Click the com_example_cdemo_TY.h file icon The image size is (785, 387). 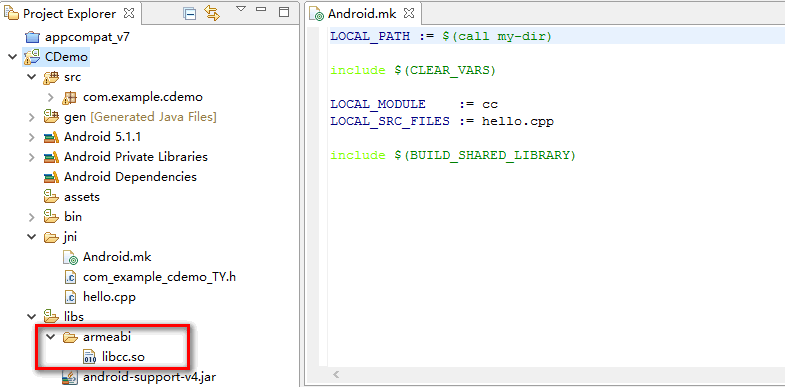[x=70, y=277]
